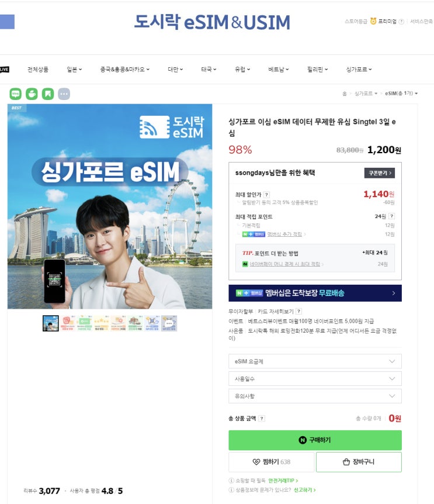Select the second product image thumbnail
Viewport: 434px width, 504px height.
pos(68,323)
